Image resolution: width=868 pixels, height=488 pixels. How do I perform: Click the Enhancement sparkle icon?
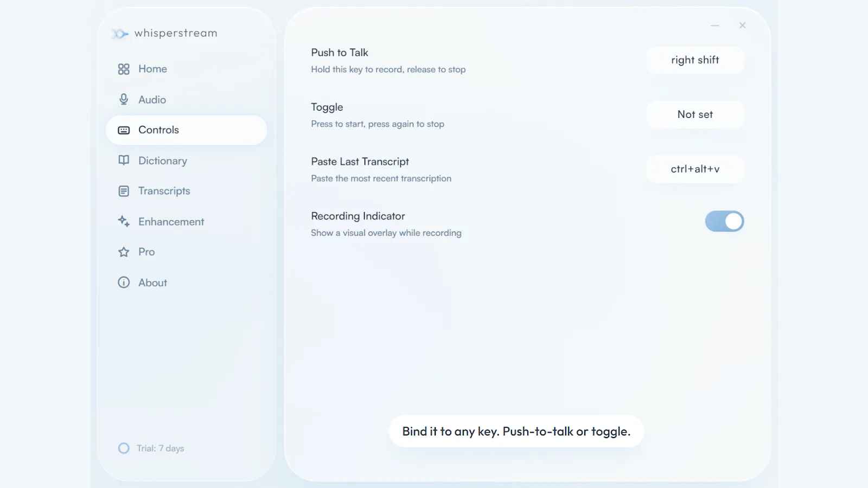pyautogui.click(x=124, y=221)
